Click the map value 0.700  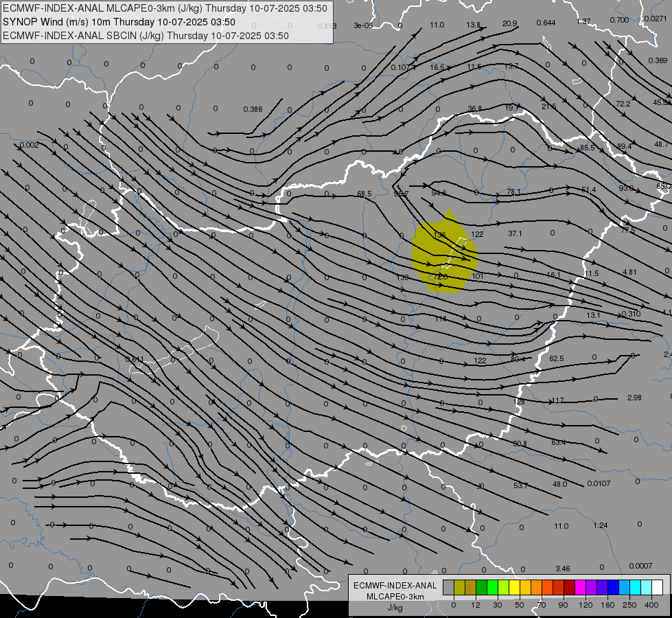tap(619, 20)
